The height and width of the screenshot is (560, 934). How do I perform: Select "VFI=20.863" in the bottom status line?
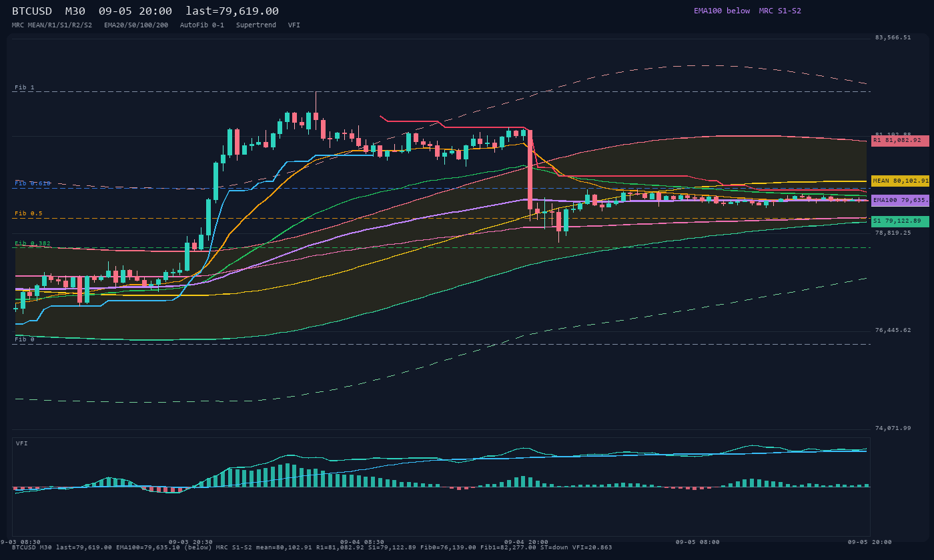click(x=592, y=547)
